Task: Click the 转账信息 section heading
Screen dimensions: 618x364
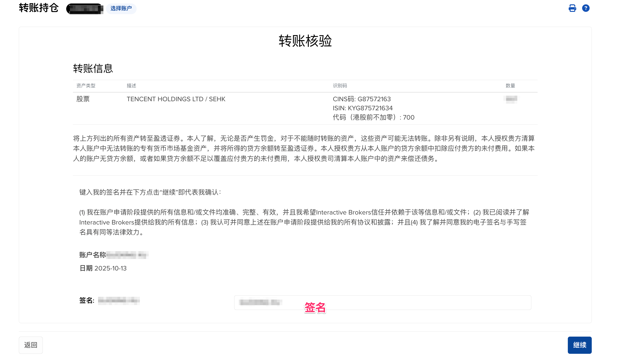Action: coord(93,68)
